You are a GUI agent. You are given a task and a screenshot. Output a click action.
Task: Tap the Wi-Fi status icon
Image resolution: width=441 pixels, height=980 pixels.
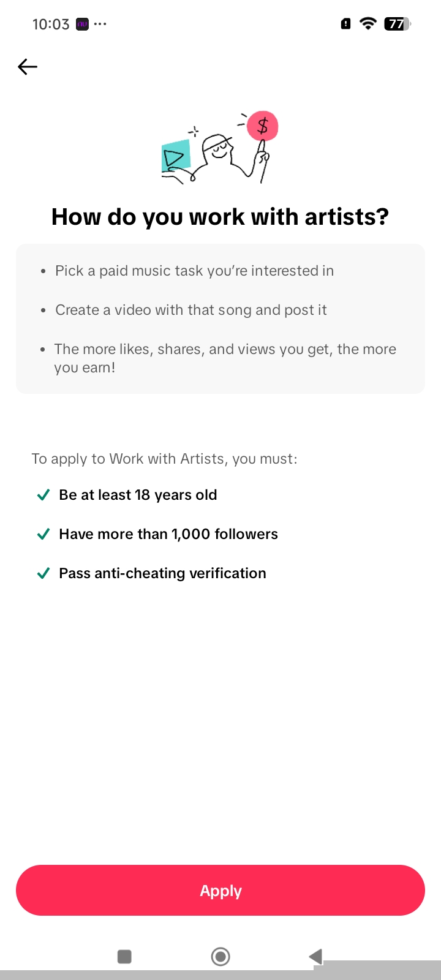pyautogui.click(x=368, y=24)
